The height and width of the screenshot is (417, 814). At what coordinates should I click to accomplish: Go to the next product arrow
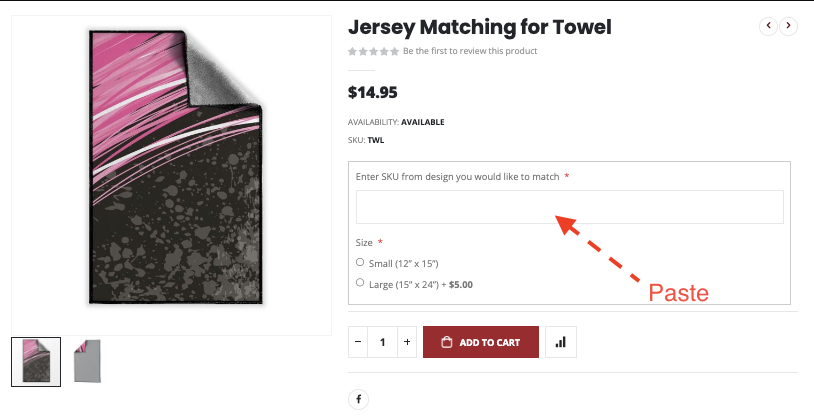click(x=788, y=27)
